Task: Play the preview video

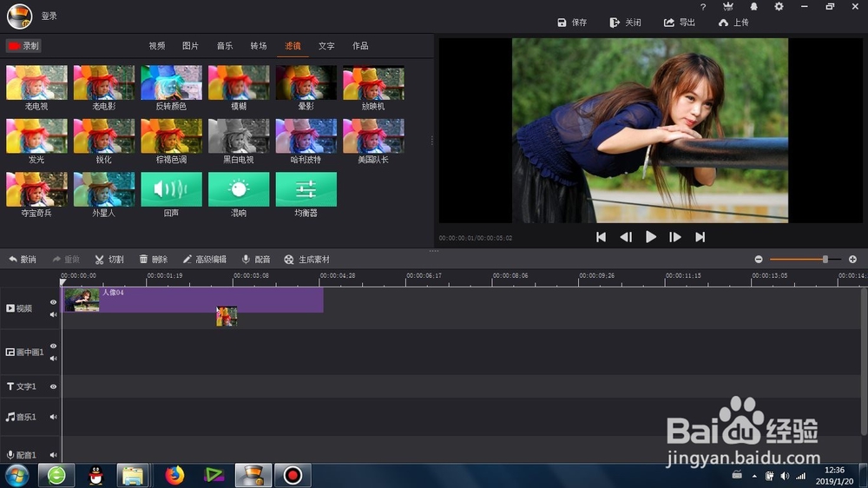Action: (x=651, y=237)
